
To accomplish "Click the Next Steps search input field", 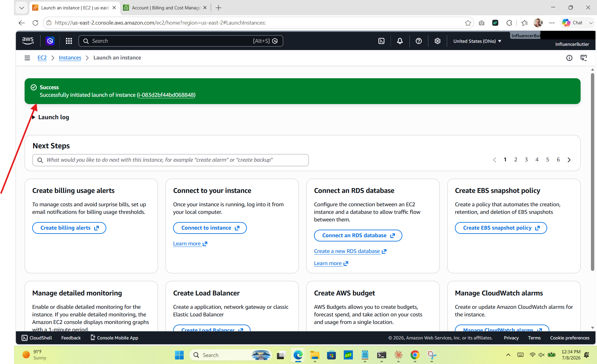I will tap(171, 160).
